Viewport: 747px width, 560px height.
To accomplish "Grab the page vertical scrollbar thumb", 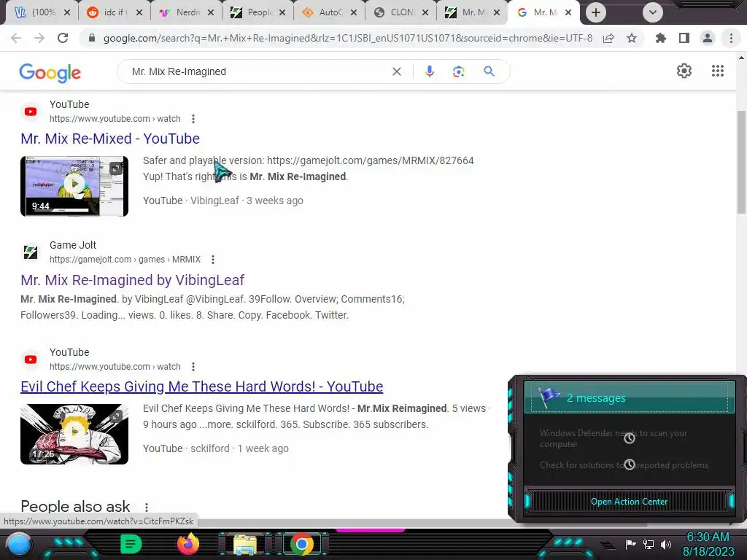I will [x=741, y=162].
